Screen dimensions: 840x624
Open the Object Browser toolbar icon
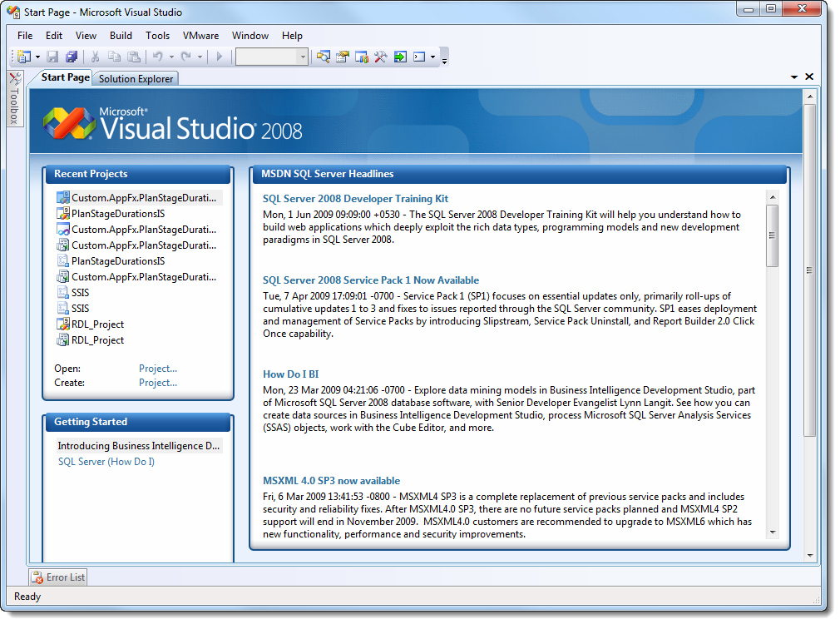[362, 57]
